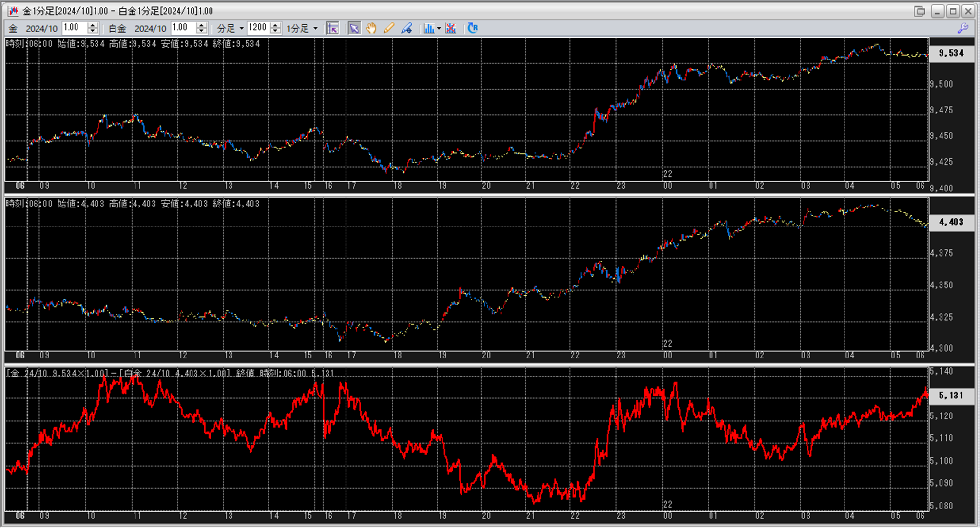Click the red-crossed chart delete icon

tap(451, 28)
